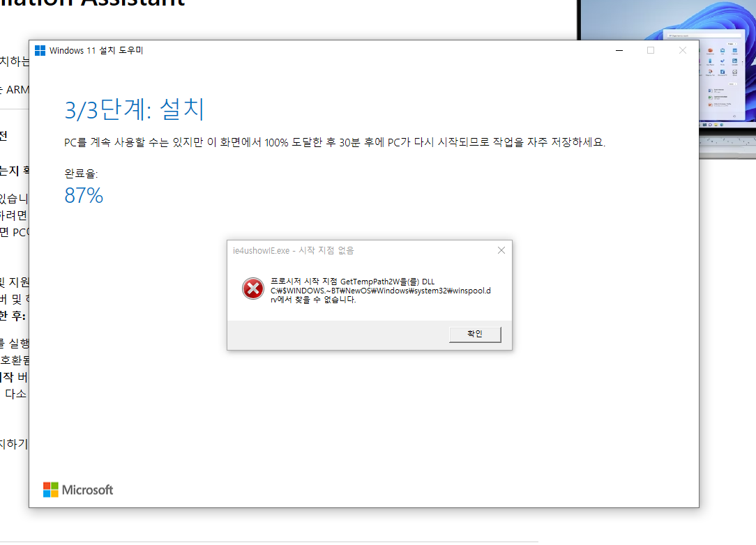Close the Windows 11 설치 도우미 window
The width and height of the screenshot is (756, 545).
point(682,51)
